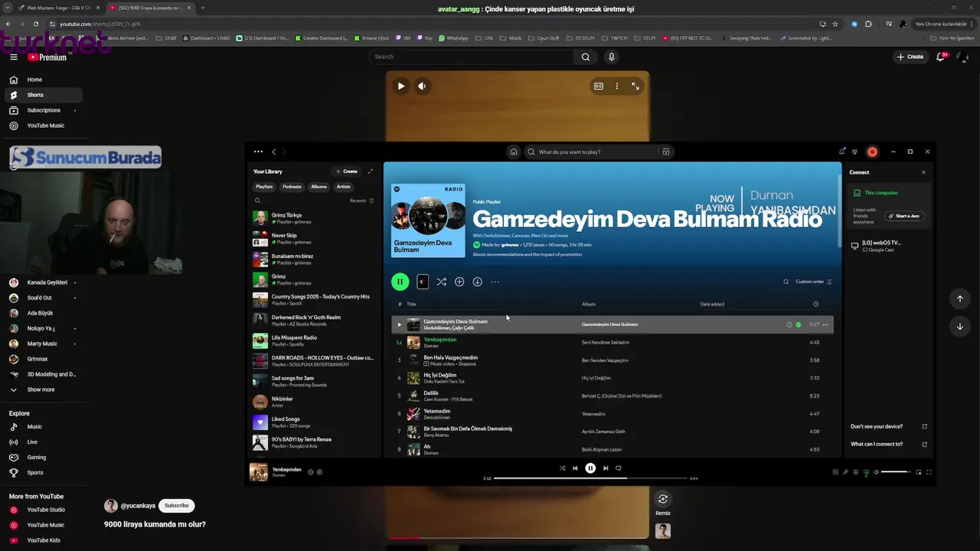Image resolution: width=980 pixels, height=551 pixels.
Task: Open YouTube voice search microphone
Action: click(x=611, y=57)
